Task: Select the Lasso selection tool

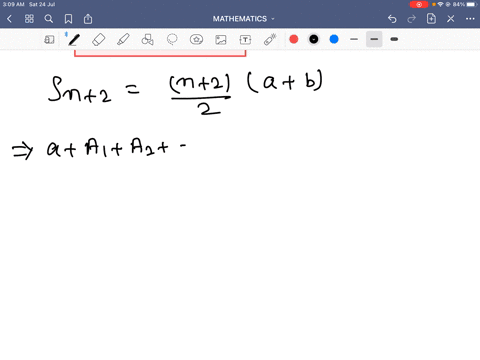Action: coord(172,39)
